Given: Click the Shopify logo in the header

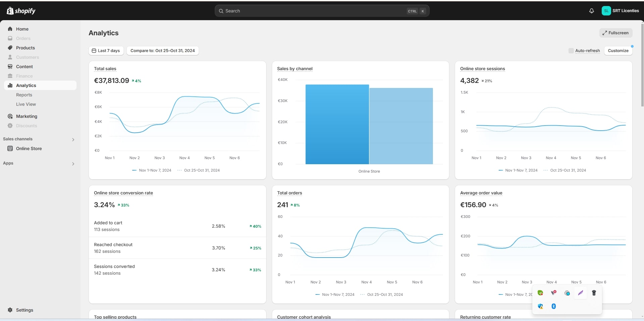Looking at the screenshot, I should pos(21,11).
